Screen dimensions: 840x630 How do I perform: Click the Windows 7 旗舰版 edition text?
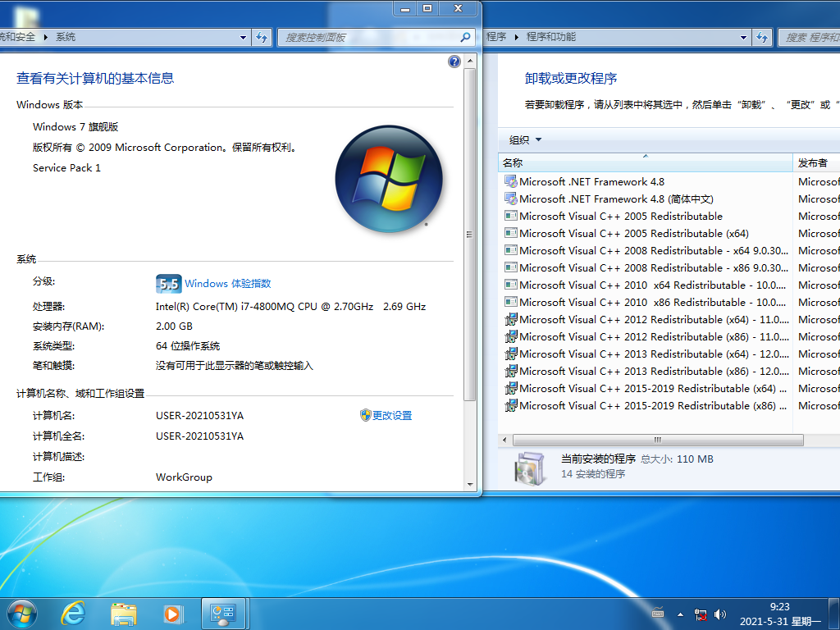(75, 126)
